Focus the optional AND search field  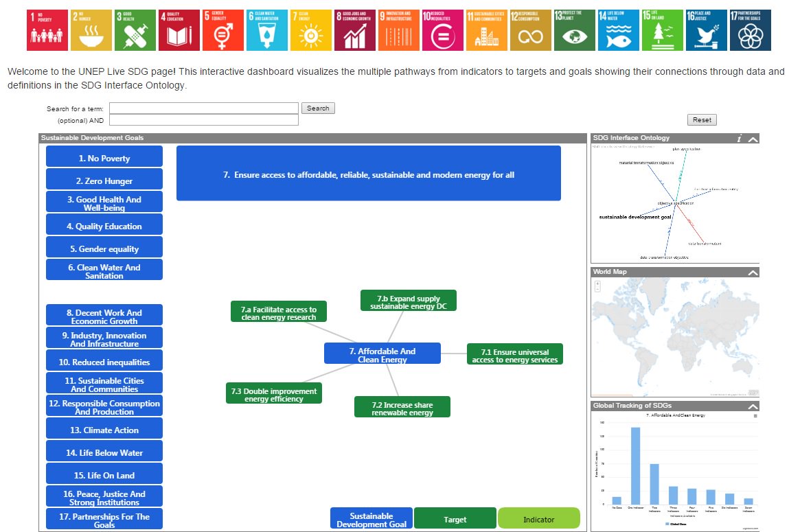click(x=204, y=119)
